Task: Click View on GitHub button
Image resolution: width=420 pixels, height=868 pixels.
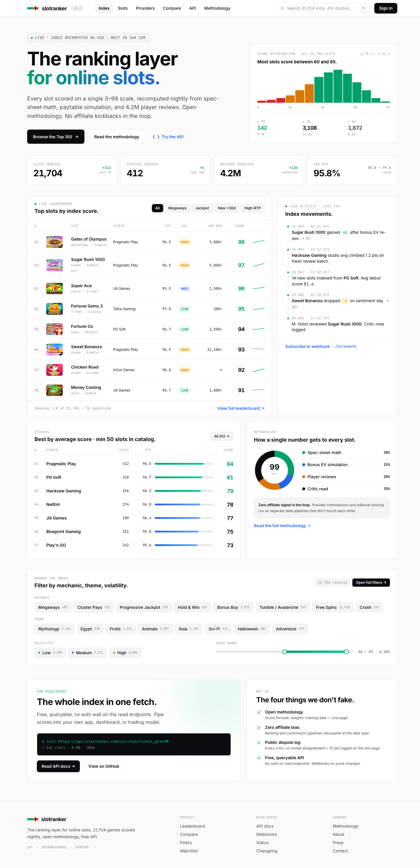Action: [104, 766]
